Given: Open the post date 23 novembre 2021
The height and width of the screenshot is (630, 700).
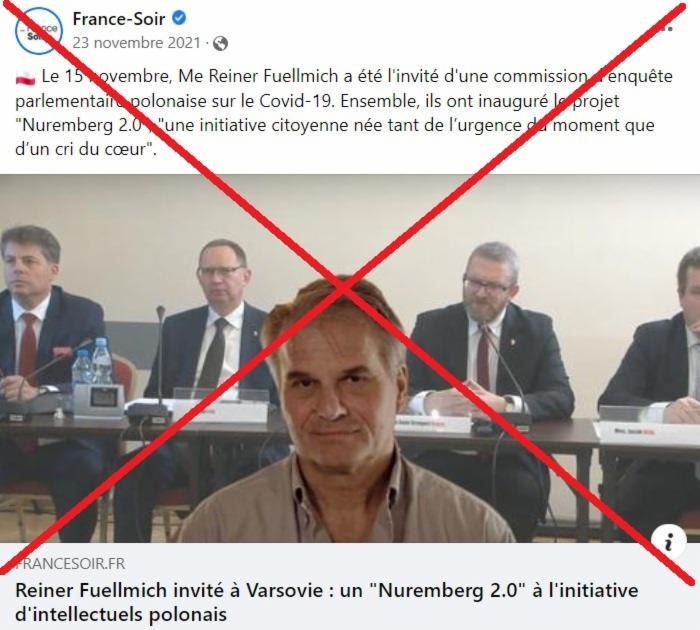Looking at the screenshot, I should point(137,43).
